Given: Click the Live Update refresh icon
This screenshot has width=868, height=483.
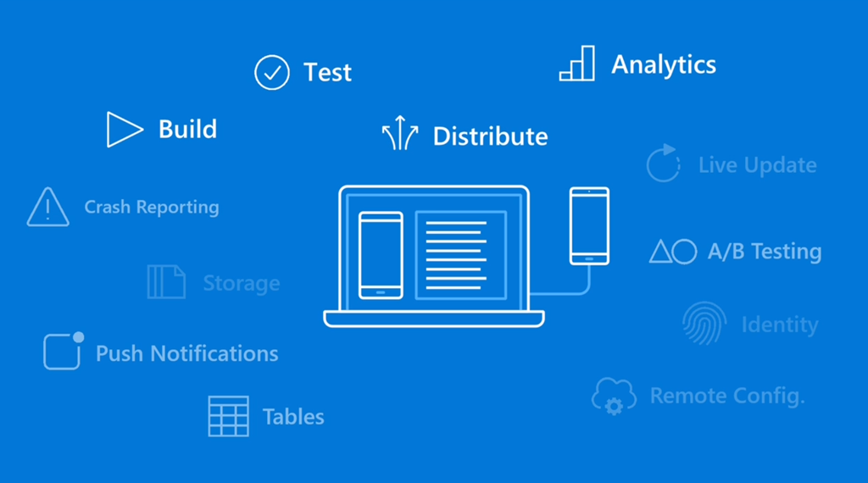Looking at the screenshot, I should [663, 164].
